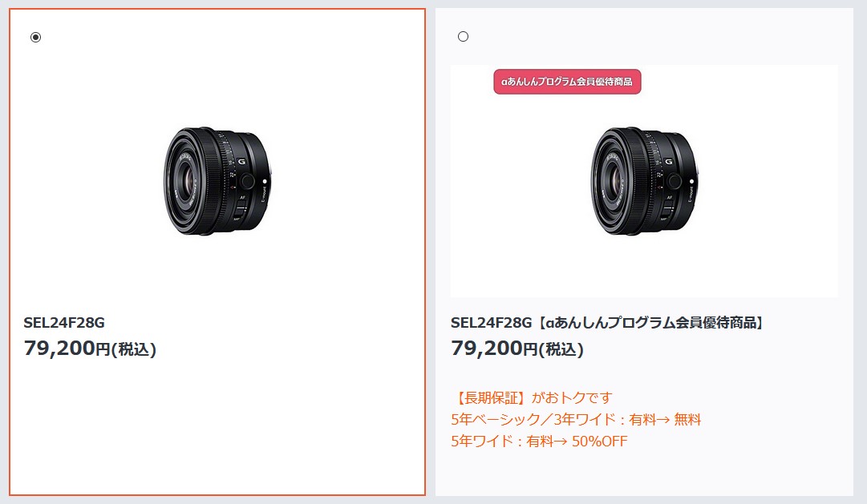Screen dimensions: 867x504
Task: Click the left SEL24F28G product name
Action: (64, 323)
